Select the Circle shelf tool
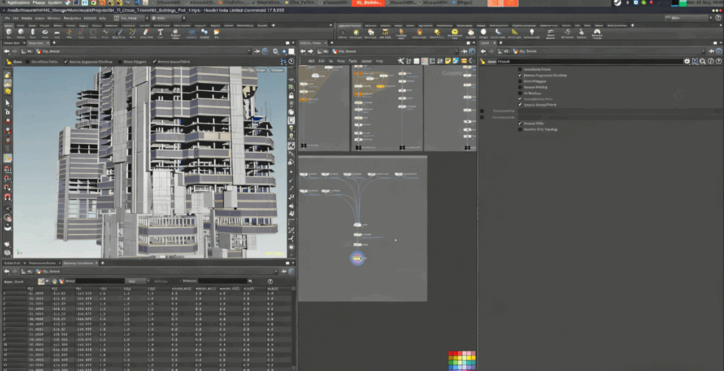Screen dimensions: 724x371 tap(93, 33)
